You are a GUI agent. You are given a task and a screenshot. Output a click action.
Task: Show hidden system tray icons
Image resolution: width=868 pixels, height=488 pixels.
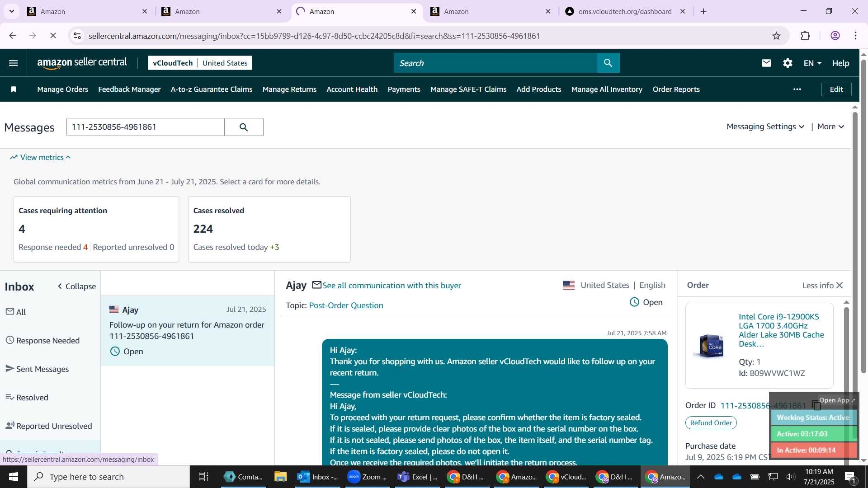(x=700, y=477)
